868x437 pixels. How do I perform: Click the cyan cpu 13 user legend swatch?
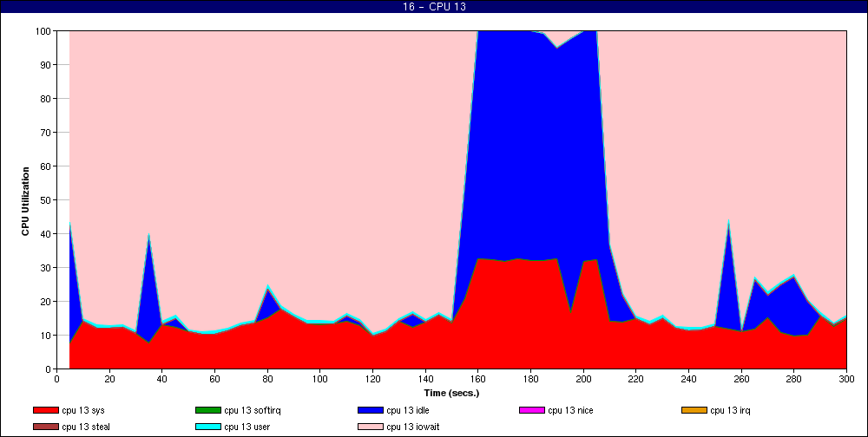coord(208,427)
